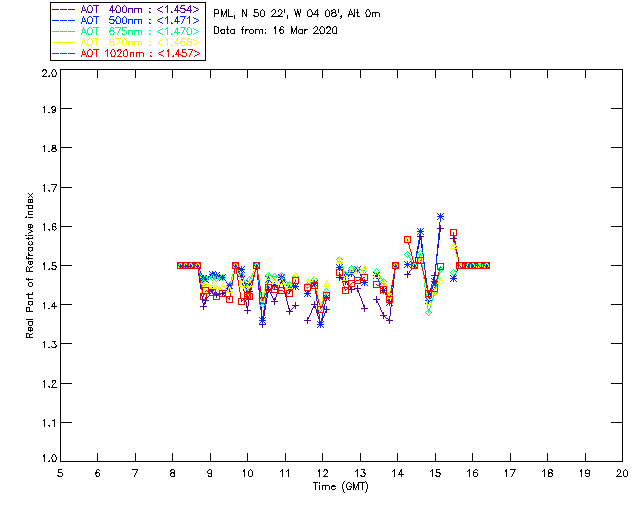Image resolution: width=640 pixels, height=512 pixels.
Task: Click the 1.4 y-axis label
Action: [x=49, y=305]
